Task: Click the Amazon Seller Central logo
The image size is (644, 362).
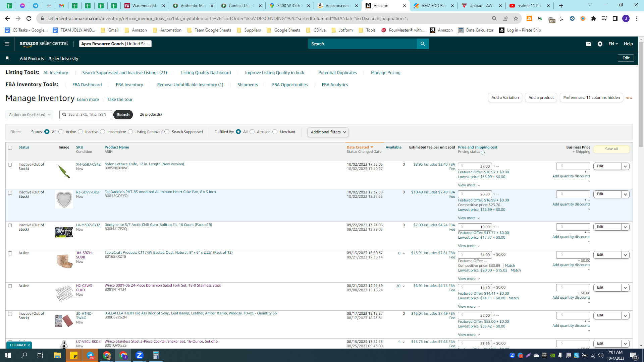Action: [x=44, y=44]
